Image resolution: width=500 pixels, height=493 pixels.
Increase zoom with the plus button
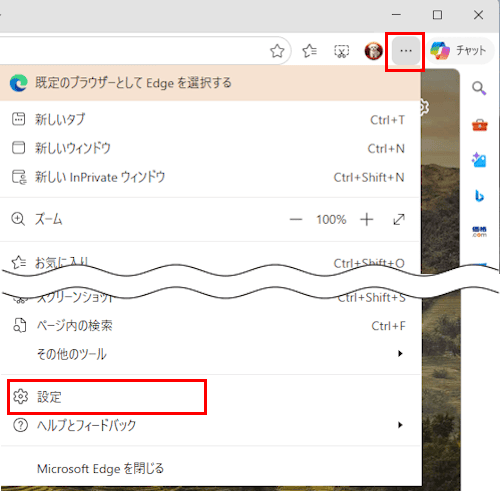tap(366, 220)
